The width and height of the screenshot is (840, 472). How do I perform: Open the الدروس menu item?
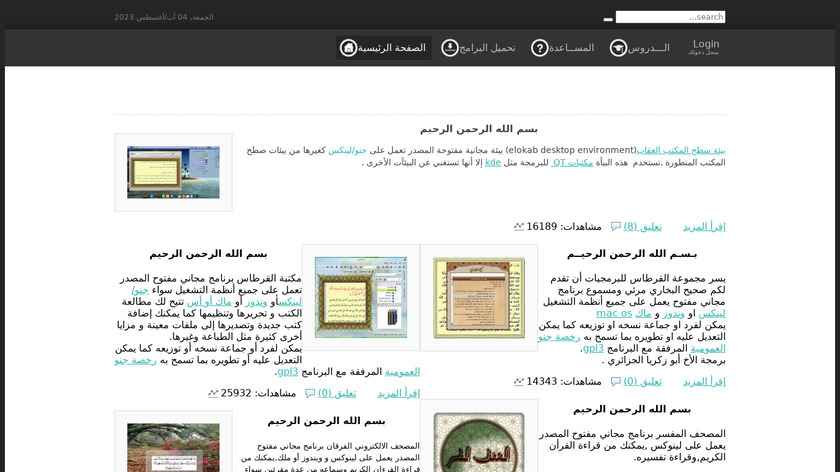(x=640, y=48)
